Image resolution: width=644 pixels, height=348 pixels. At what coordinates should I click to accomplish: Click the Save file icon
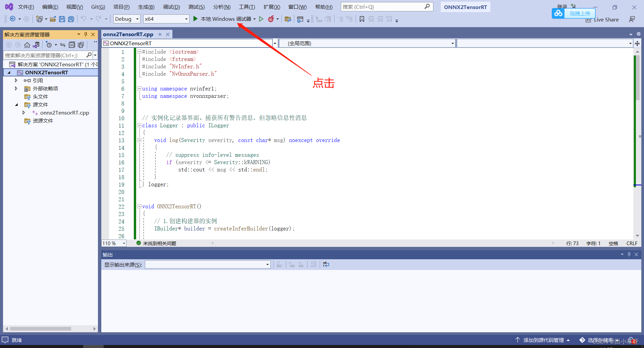click(62, 19)
